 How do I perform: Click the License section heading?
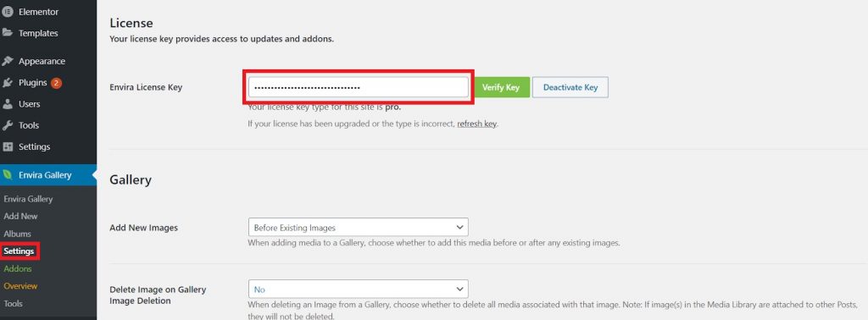131,23
